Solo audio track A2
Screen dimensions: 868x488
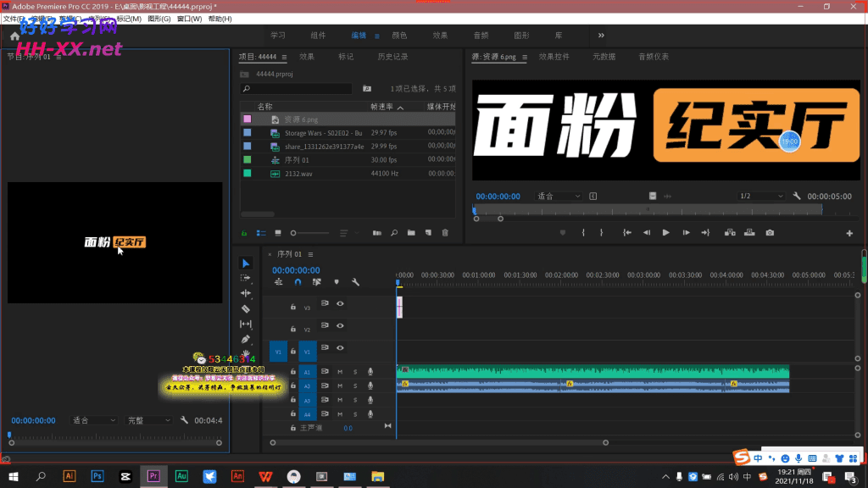pyautogui.click(x=355, y=385)
